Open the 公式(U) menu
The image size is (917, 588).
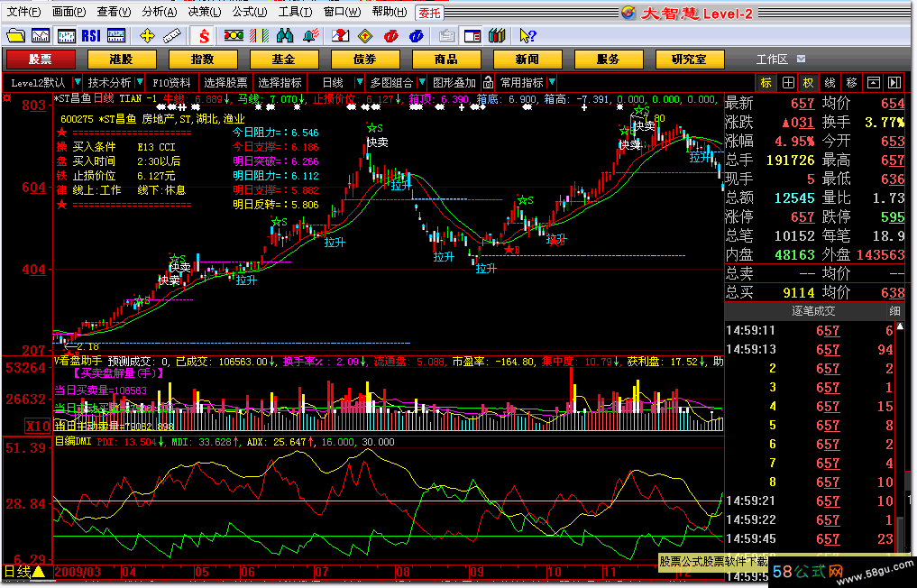tap(249, 12)
